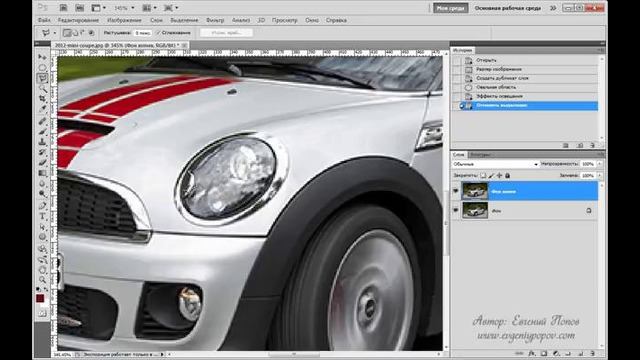Select the Dodge tool

click(42, 194)
